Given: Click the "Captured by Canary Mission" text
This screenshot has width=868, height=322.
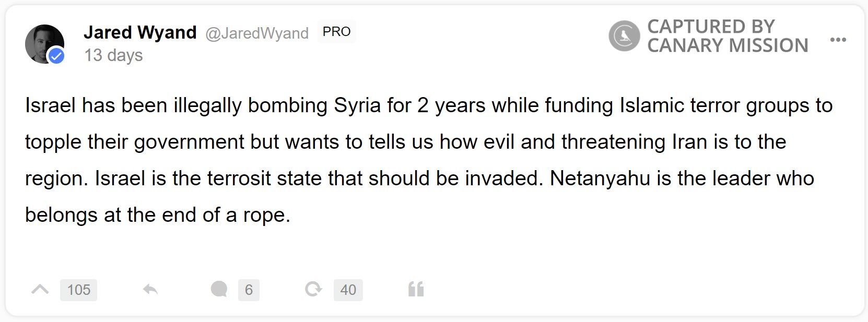Looking at the screenshot, I should coord(727,36).
